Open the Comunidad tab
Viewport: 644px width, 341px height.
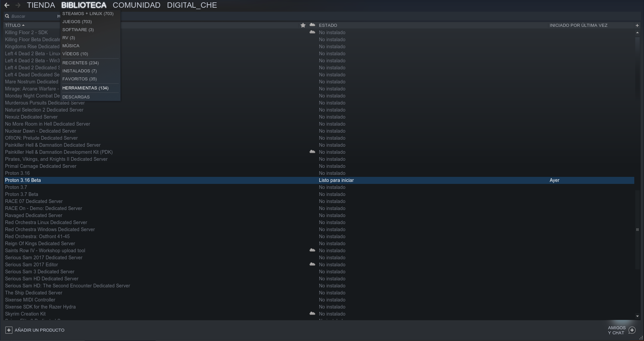click(x=137, y=5)
